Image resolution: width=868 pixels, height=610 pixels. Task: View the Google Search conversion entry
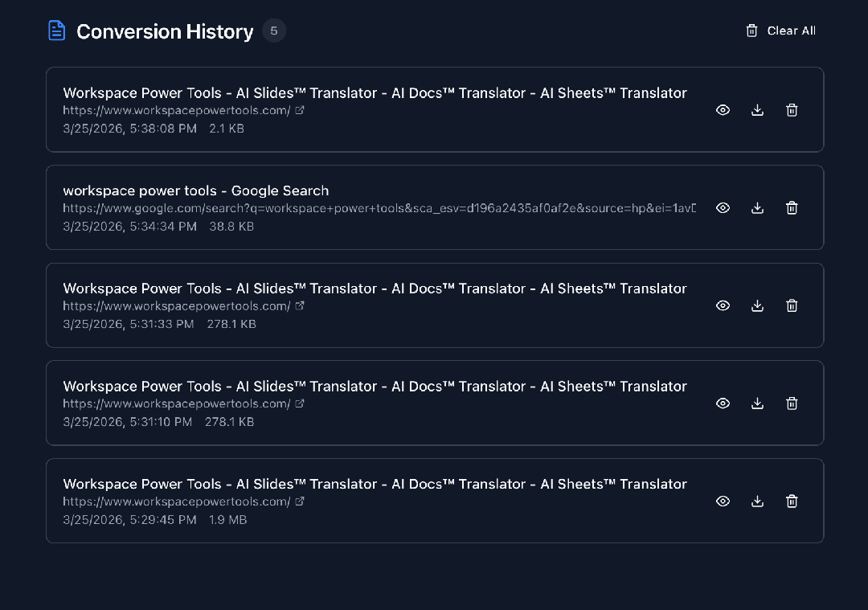[x=723, y=208]
